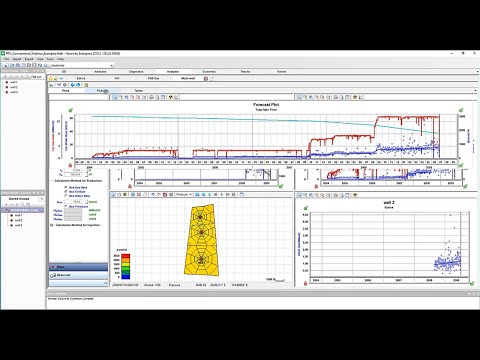This screenshot has height=360, width=480.
Task: Click the green check icon on well 2 plot
Action: (306, 208)
